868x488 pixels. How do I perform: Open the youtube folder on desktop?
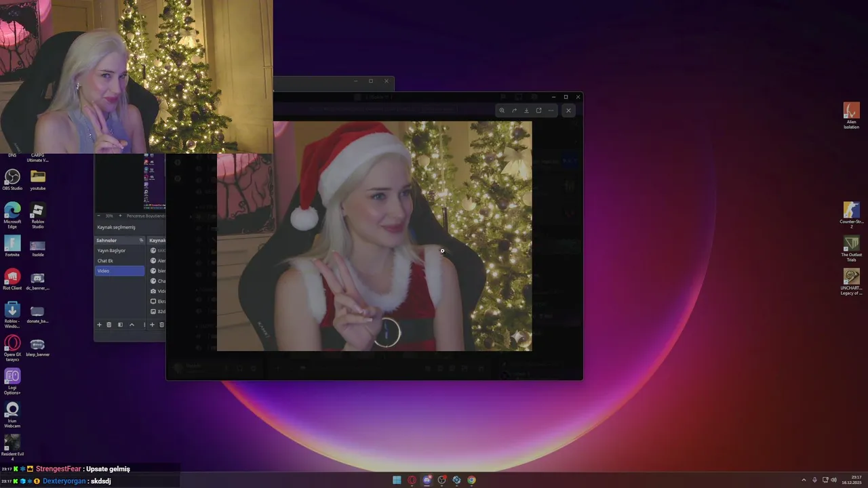tap(38, 180)
